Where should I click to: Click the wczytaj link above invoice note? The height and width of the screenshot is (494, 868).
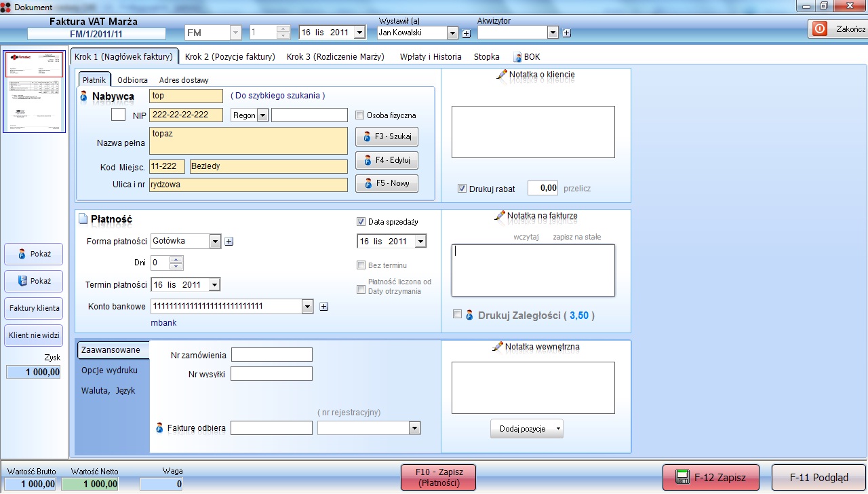[x=526, y=237]
